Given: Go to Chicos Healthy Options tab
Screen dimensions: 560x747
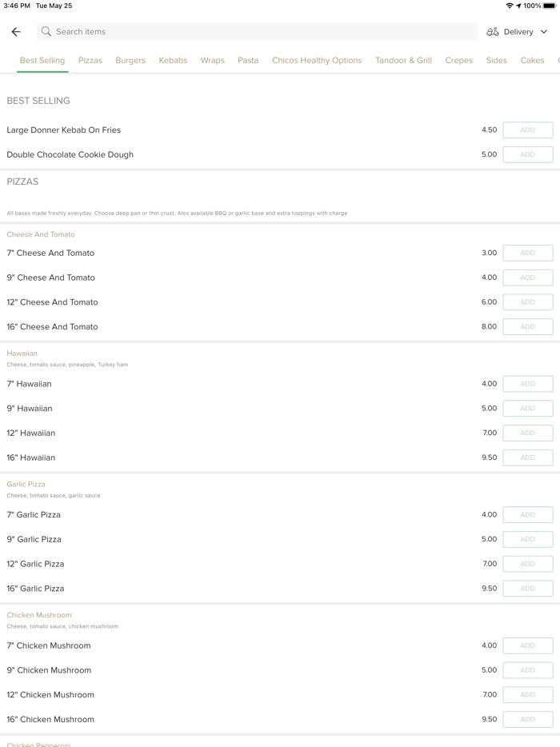Looking at the screenshot, I should tap(317, 61).
